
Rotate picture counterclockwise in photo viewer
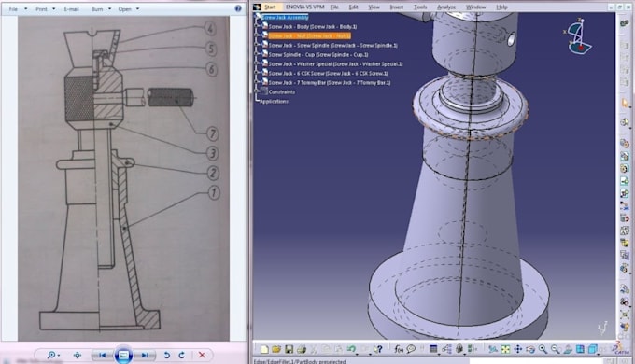pos(166,355)
